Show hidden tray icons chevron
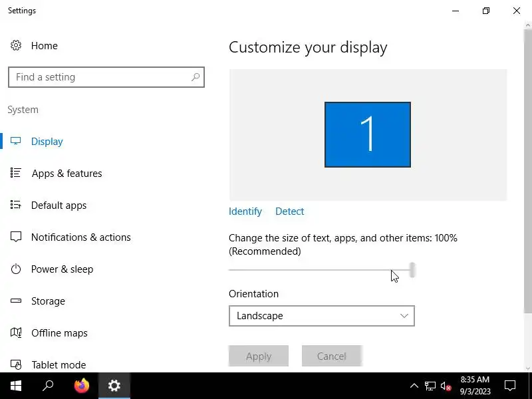Viewport: 532px width, 399px height. click(414, 386)
